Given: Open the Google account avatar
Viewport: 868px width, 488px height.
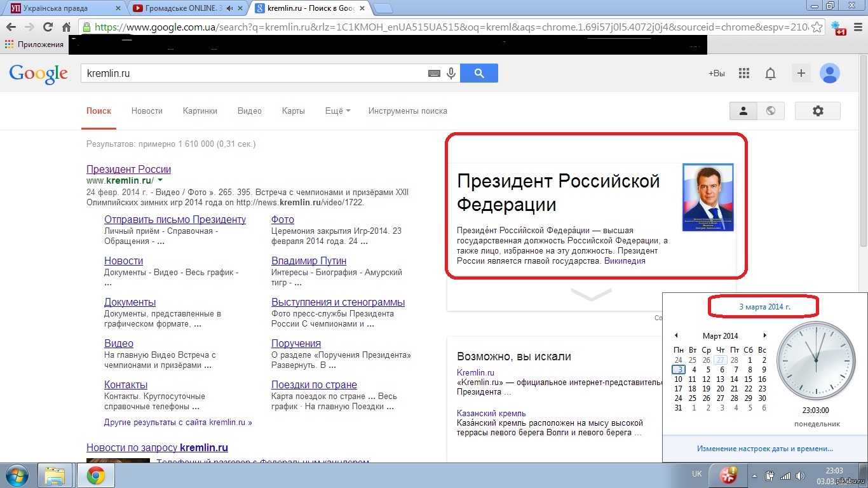Looking at the screenshot, I should 830,73.
